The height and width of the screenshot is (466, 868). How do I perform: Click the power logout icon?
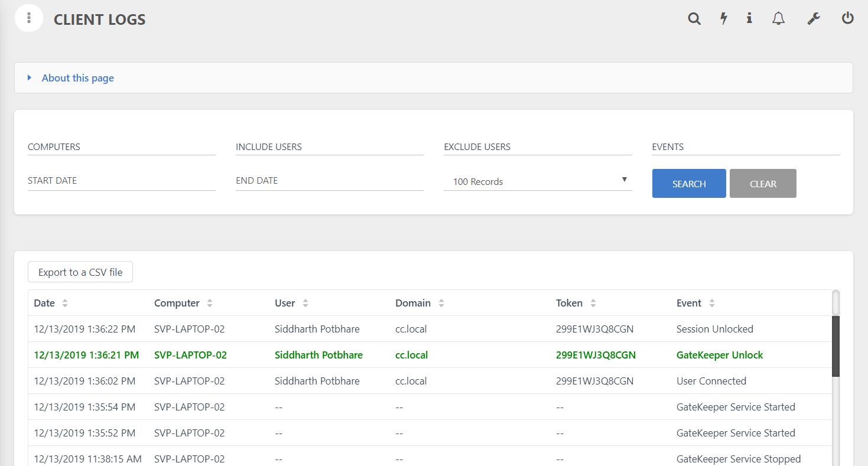point(848,19)
